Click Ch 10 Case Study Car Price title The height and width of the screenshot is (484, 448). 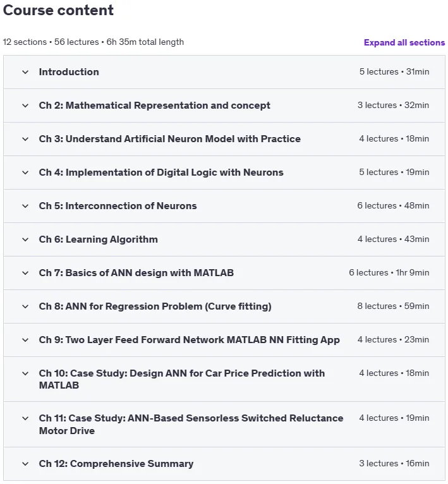coord(182,379)
